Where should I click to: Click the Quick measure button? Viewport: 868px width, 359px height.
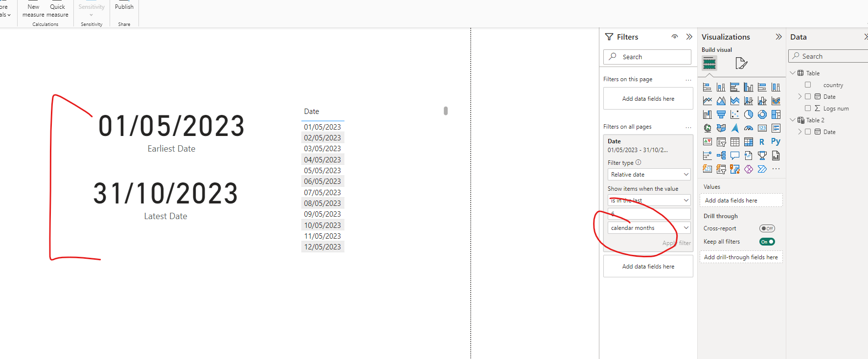click(x=57, y=11)
